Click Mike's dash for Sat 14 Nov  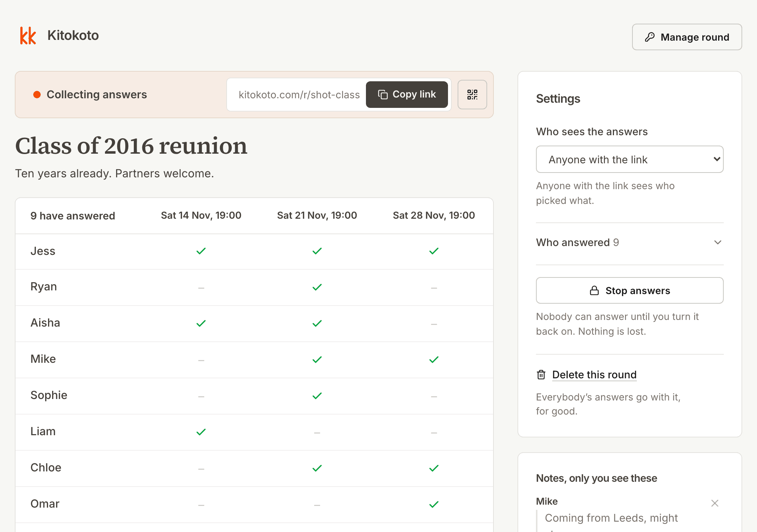[x=201, y=360]
